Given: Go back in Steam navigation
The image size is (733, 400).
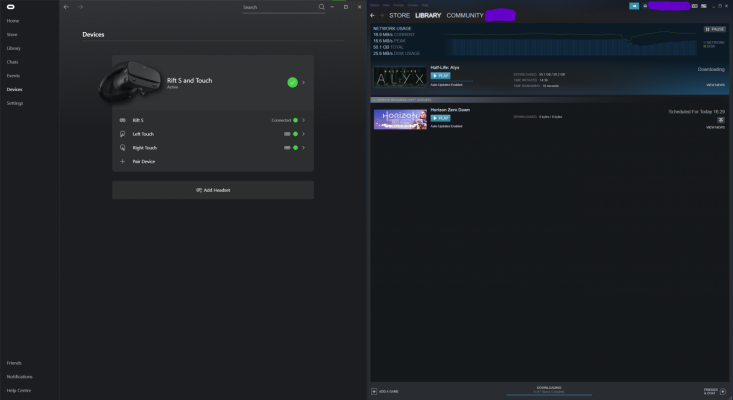Looking at the screenshot, I should click(373, 15).
